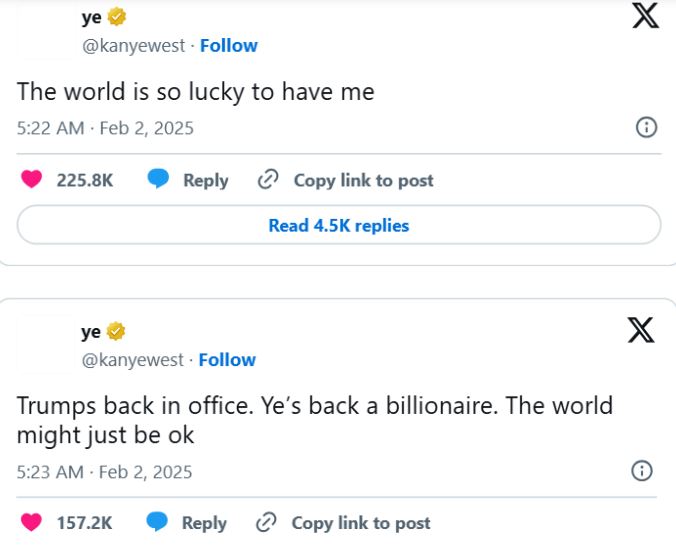Click the profile avatar on the second post

(x=45, y=345)
